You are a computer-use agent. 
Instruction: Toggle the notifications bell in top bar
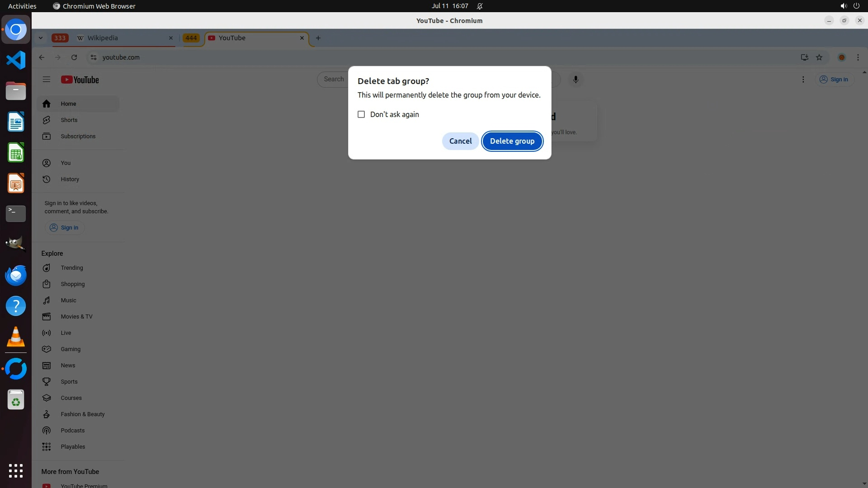click(x=480, y=6)
